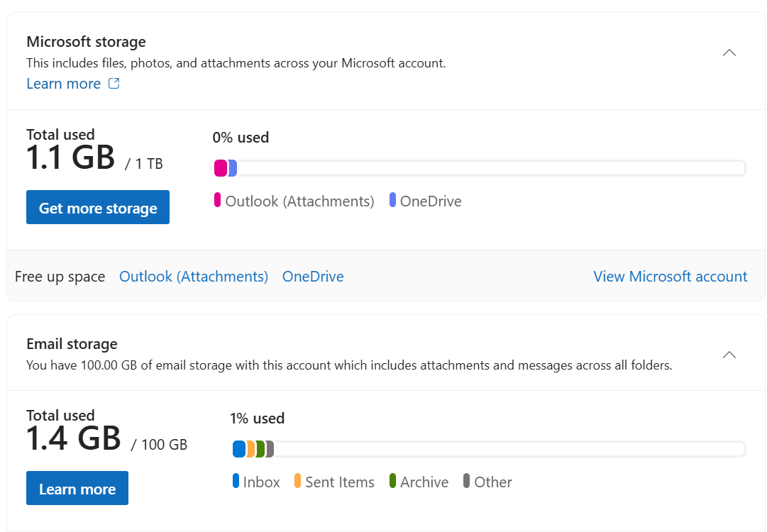Open Outlook (Attachments) free up space link
Screen dimensions: 767x532
pyautogui.click(x=194, y=277)
